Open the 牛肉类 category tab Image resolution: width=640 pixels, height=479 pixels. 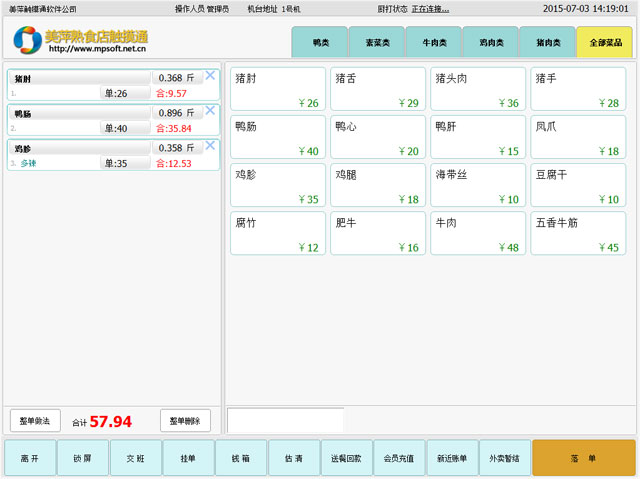point(434,43)
